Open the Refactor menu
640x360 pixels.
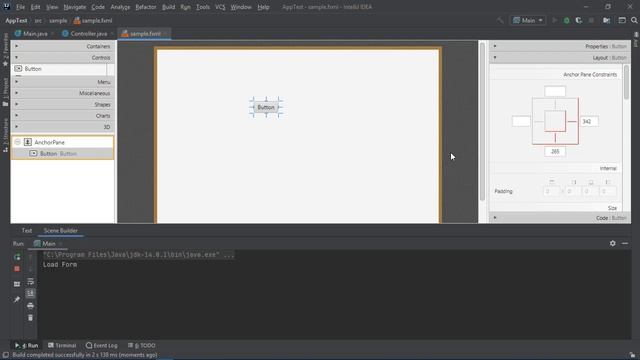pos(146,7)
